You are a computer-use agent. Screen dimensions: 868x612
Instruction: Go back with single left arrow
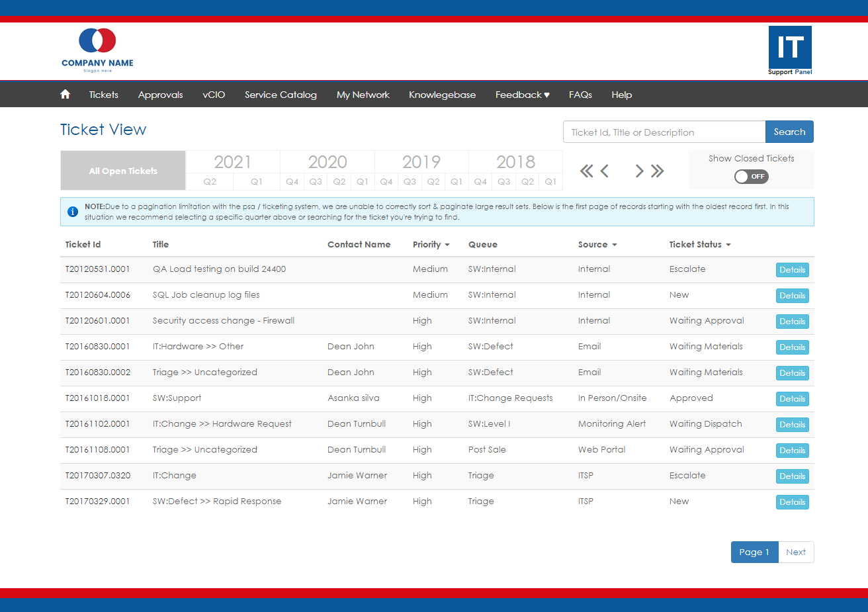coord(604,171)
